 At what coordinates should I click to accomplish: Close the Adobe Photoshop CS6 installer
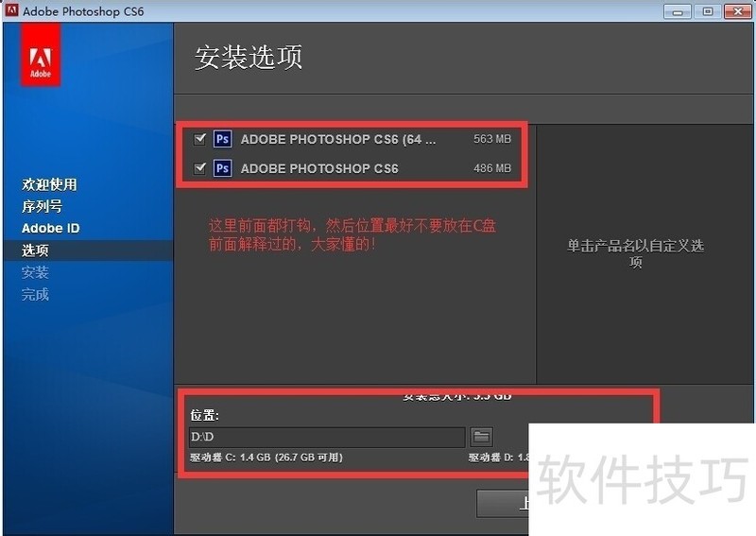(x=738, y=11)
